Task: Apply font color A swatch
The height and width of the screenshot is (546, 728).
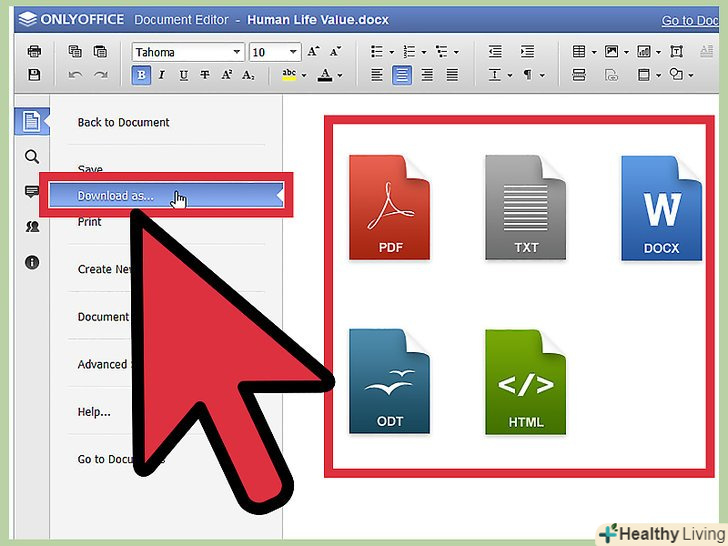Action: click(325, 75)
